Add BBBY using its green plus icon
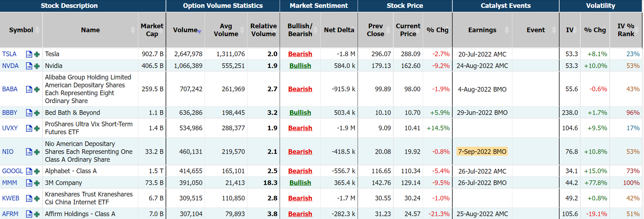644x219 pixels. click(36, 113)
